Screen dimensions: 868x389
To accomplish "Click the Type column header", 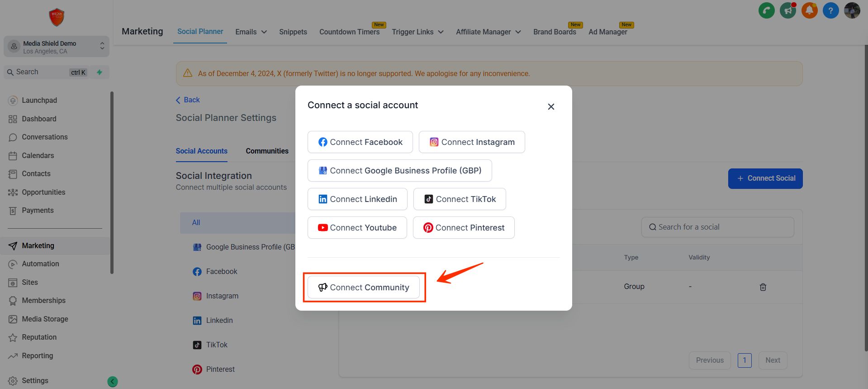I will (631, 258).
